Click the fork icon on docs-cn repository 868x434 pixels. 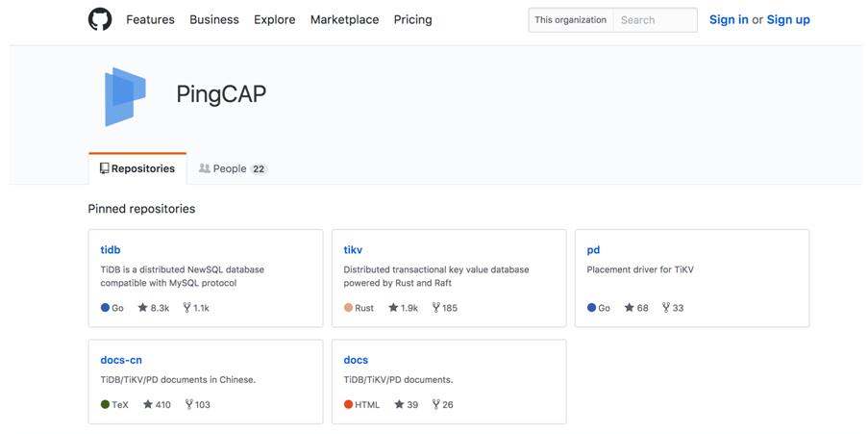(188, 405)
